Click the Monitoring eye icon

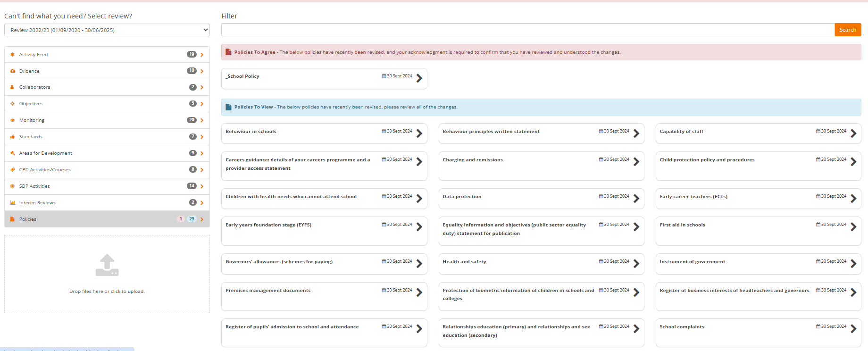coord(13,120)
